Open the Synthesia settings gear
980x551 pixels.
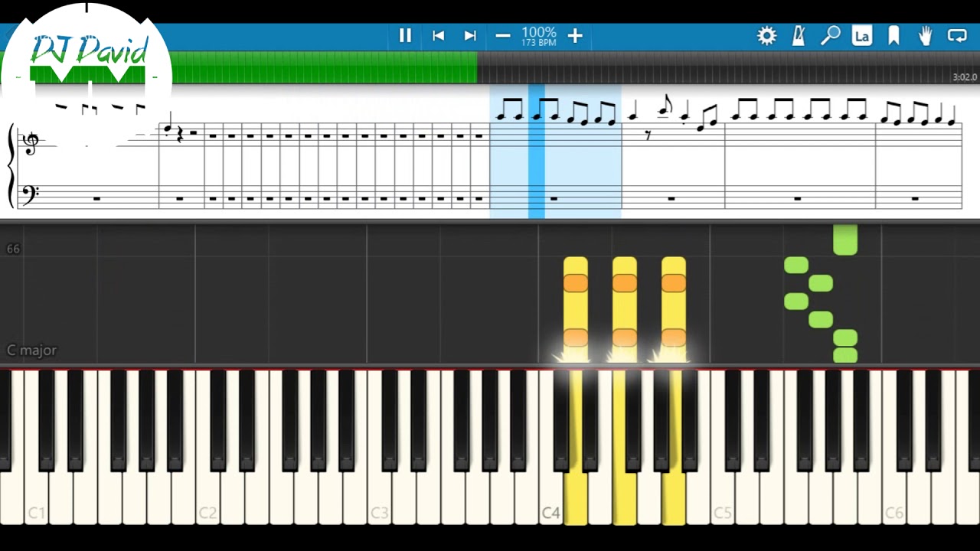766,35
